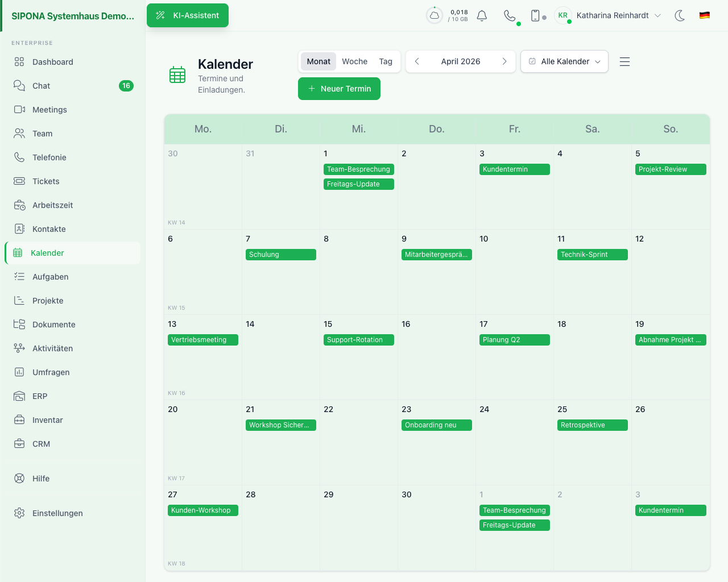Open the Kunden-Workshop event

203,510
